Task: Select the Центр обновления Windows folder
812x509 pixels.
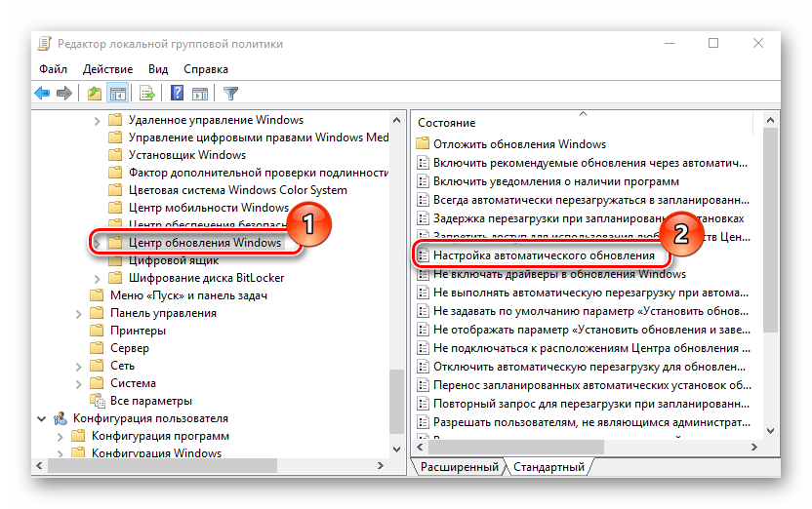Action: pyautogui.click(x=205, y=243)
